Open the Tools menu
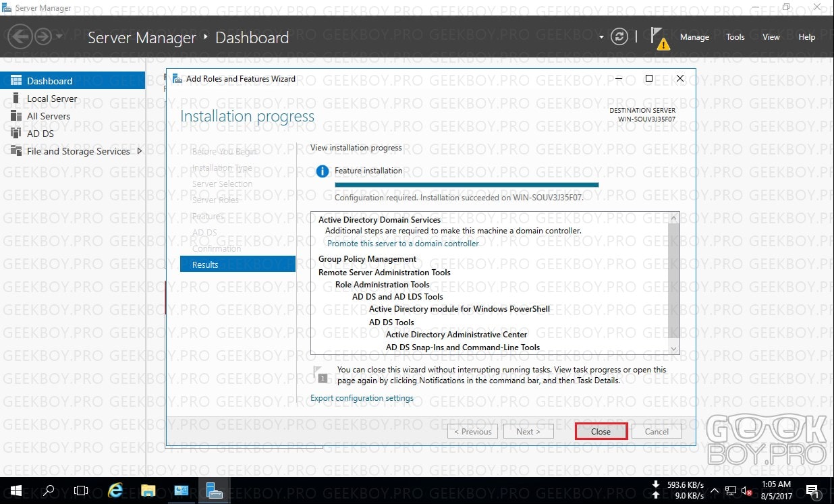 [735, 37]
